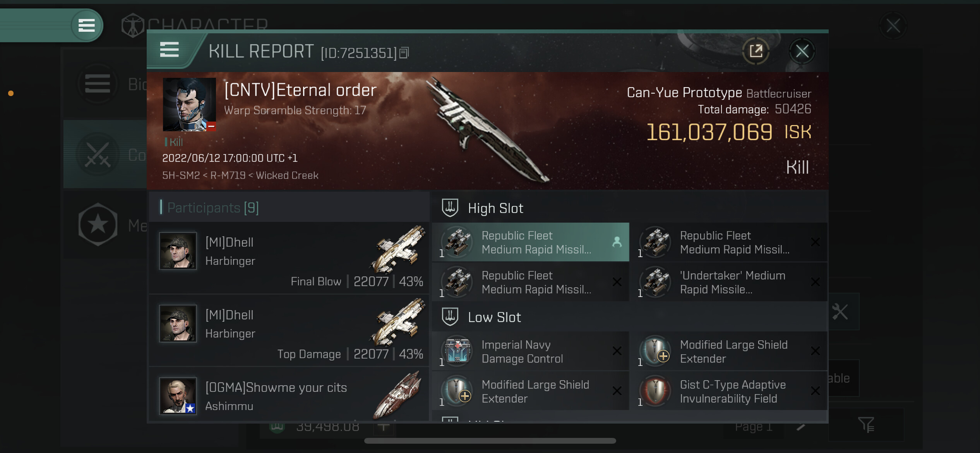
Task: Copy the kill report ID
Action: (404, 53)
